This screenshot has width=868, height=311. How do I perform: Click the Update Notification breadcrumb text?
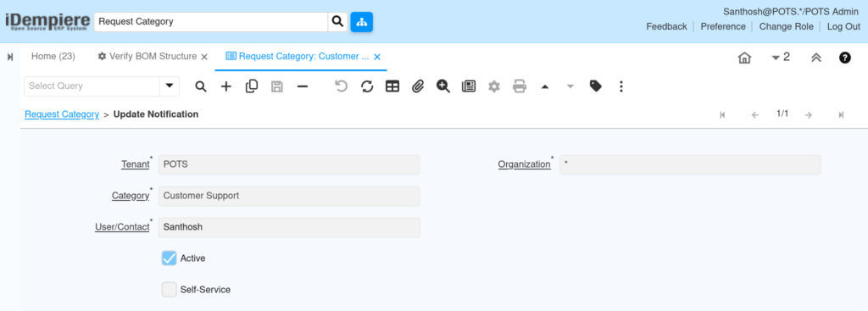coord(156,114)
